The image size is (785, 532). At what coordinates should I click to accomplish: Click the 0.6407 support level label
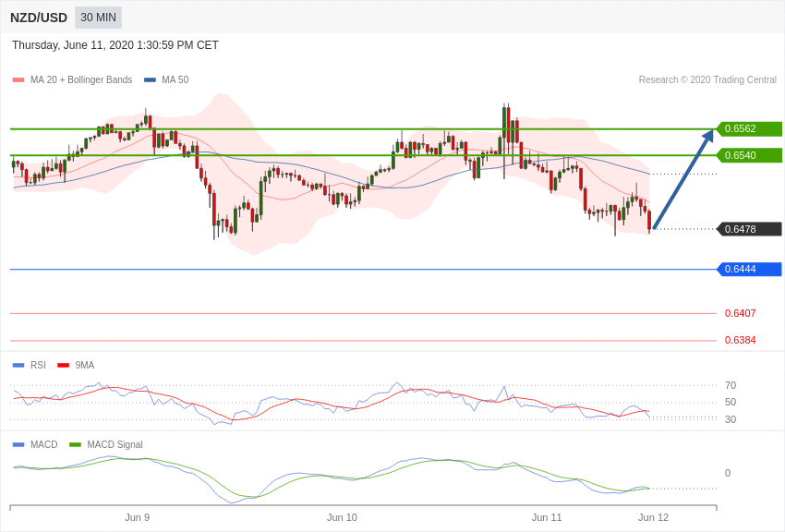[741, 313]
